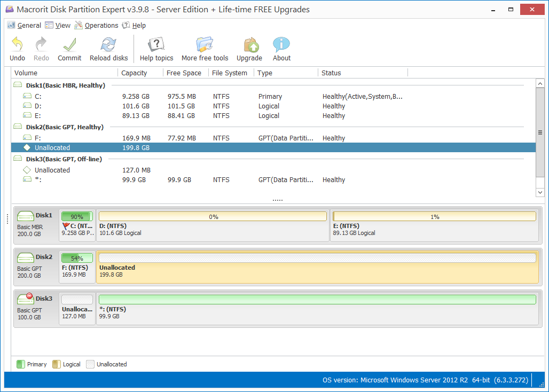The height and width of the screenshot is (392, 549).
Task: Minimize the application window
Action: pyautogui.click(x=493, y=10)
